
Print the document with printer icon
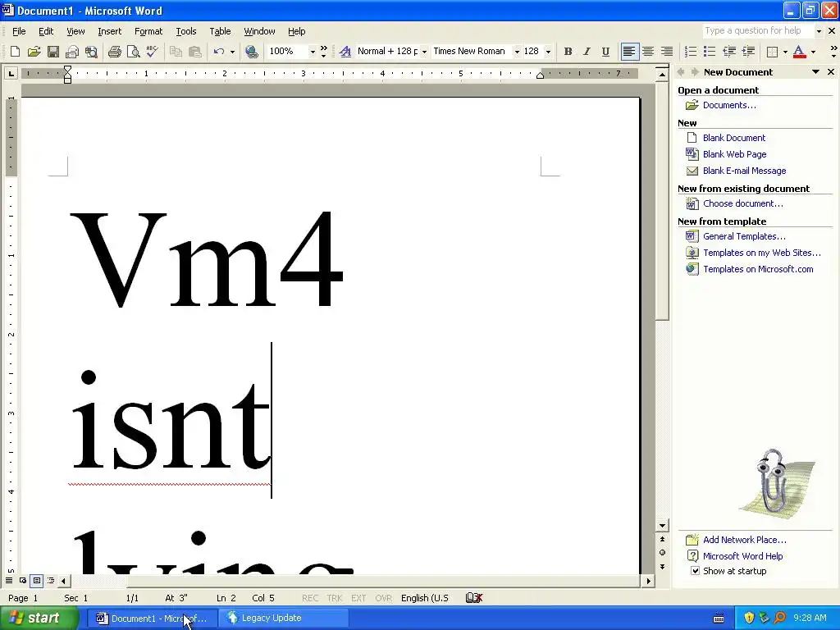click(114, 52)
